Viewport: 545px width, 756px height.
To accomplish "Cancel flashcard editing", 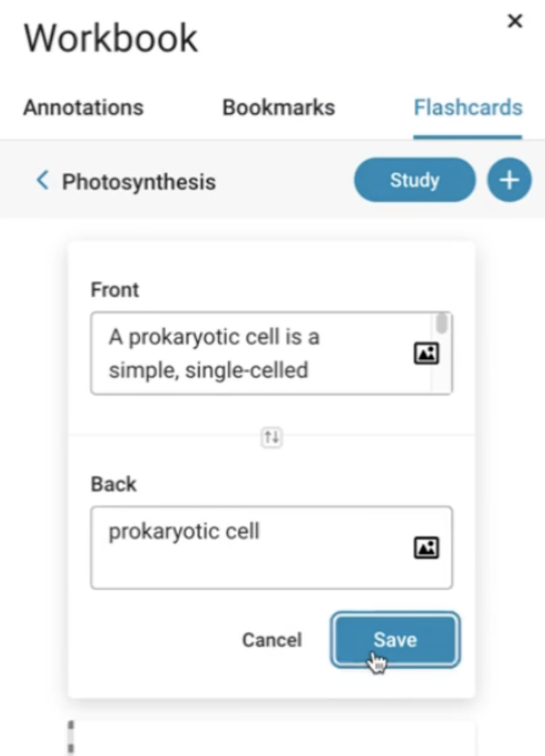I will [272, 640].
